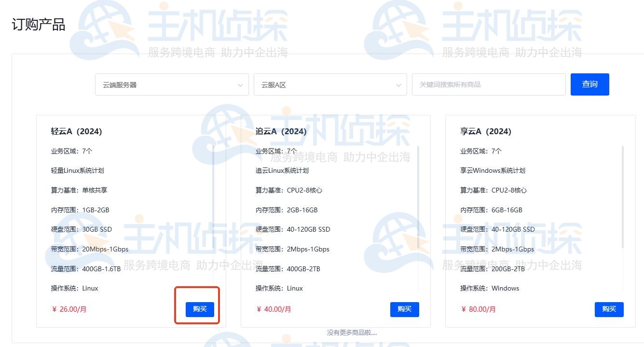Click the ¥ 40.00/月 price
Image resolution: width=644 pixels, height=347 pixels.
coord(274,309)
